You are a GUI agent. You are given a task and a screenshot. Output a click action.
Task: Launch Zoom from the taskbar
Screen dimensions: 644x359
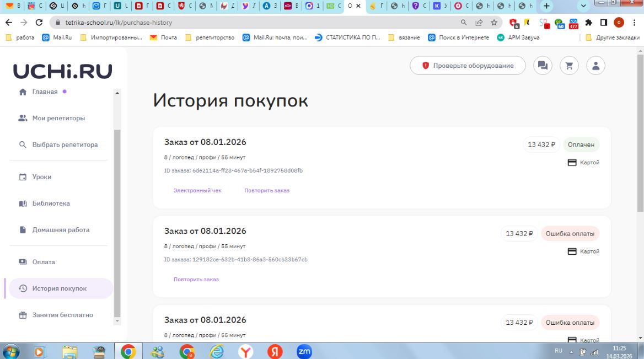(x=304, y=351)
